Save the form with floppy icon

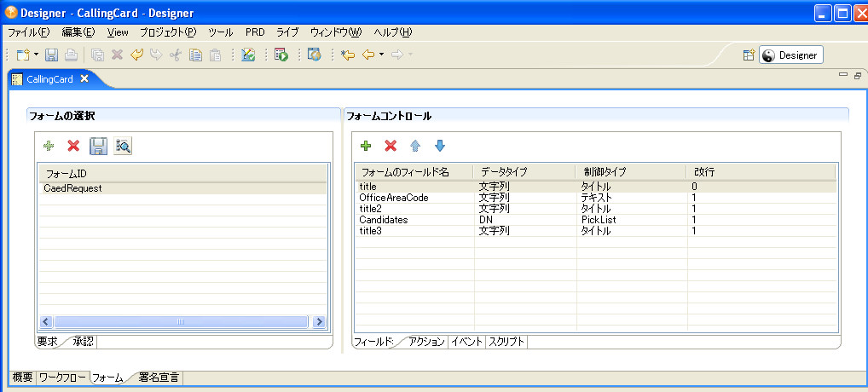point(98,146)
